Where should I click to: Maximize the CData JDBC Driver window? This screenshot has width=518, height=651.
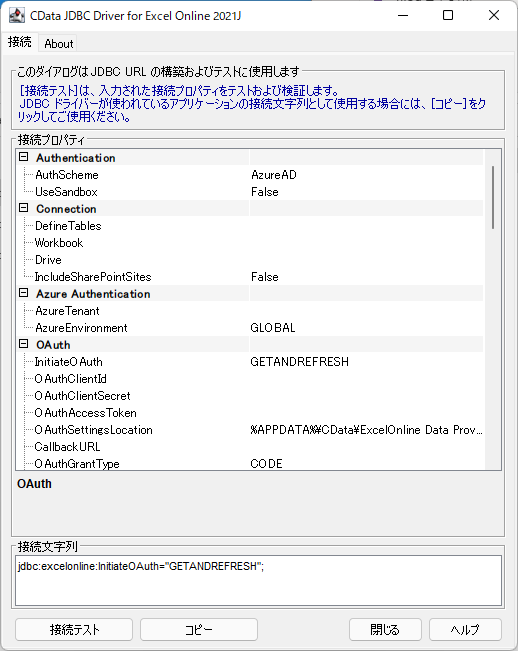point(448,15)
